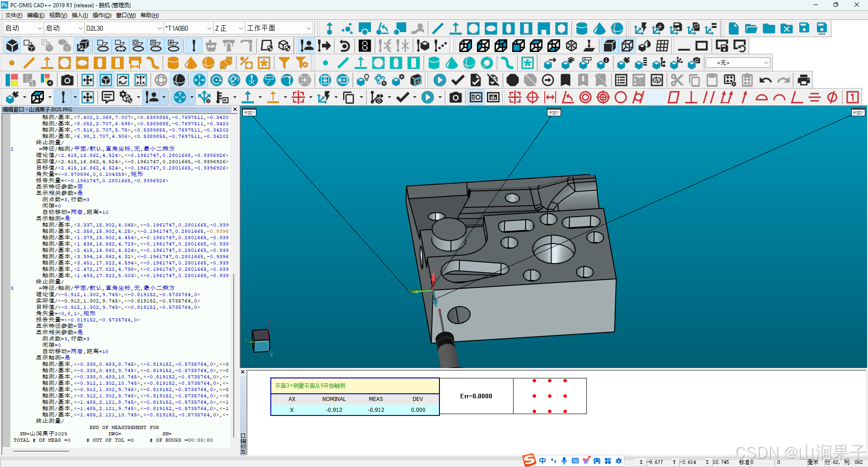Click the orange filter funnel icon

coord(284,63)
